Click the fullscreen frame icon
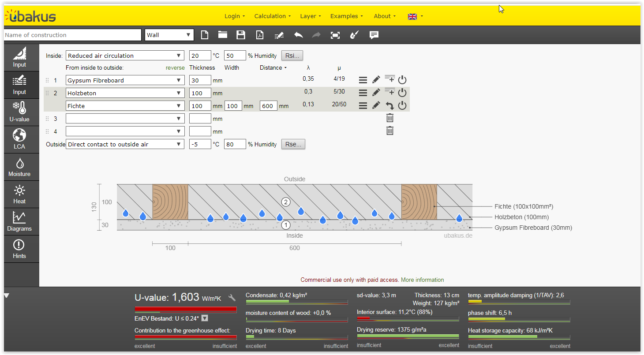Viewport: 644px width, 355px height. pyautogui.click(x=335, y=35)
